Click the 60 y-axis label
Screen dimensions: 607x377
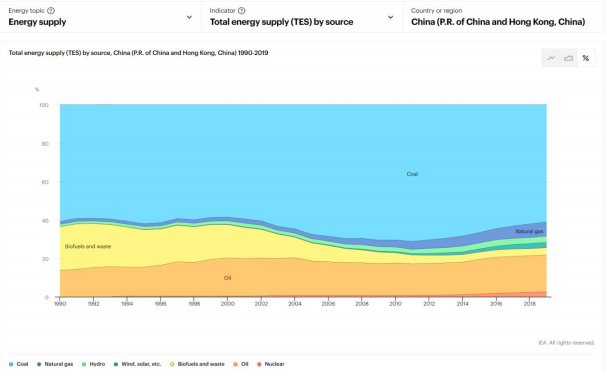pos(45,182)
